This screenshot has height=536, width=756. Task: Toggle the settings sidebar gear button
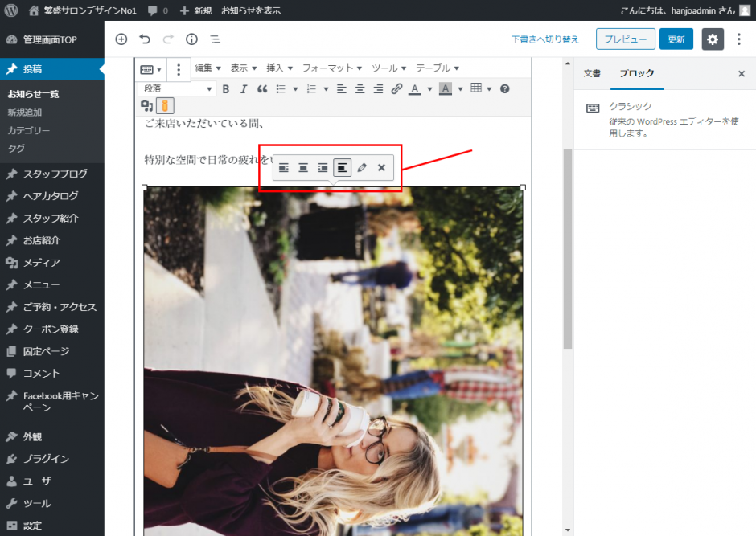tap(713, 39)
